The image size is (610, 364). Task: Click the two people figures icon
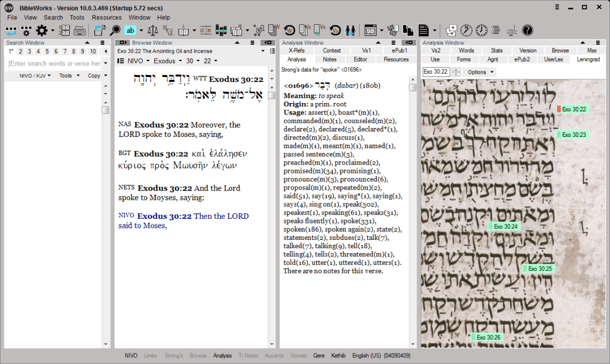(350, 30)
